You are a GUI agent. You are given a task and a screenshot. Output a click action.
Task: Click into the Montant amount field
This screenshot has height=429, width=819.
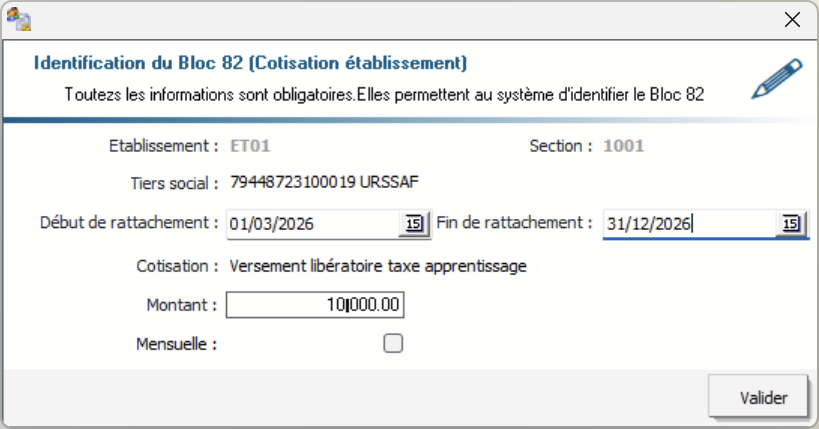[315, 305]
